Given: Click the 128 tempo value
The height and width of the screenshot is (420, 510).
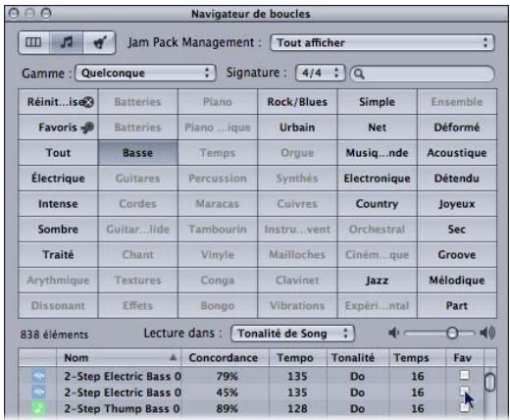Looking at the screenshot, I should coord(297,408).
